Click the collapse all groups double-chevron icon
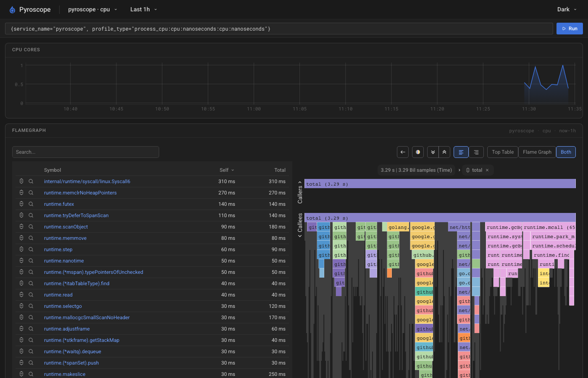 tap(444, 152)
